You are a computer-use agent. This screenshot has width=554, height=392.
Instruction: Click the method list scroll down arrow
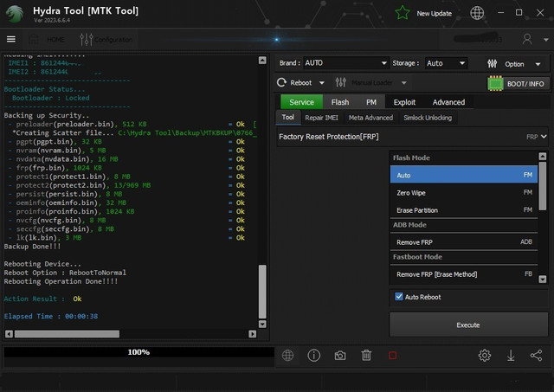(x=543, y=279)
